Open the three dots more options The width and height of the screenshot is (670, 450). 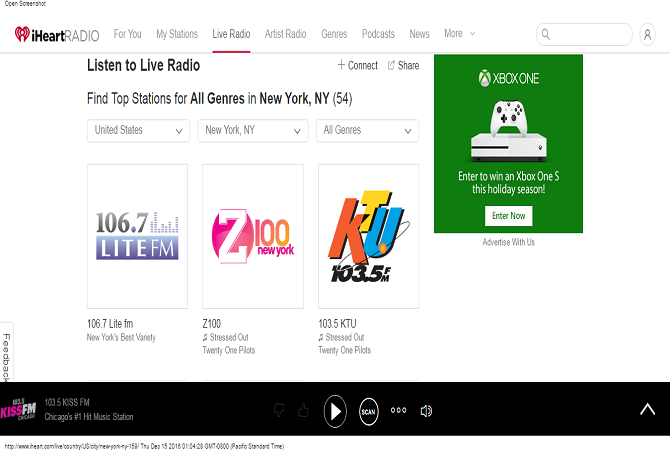tap(398, 410)
